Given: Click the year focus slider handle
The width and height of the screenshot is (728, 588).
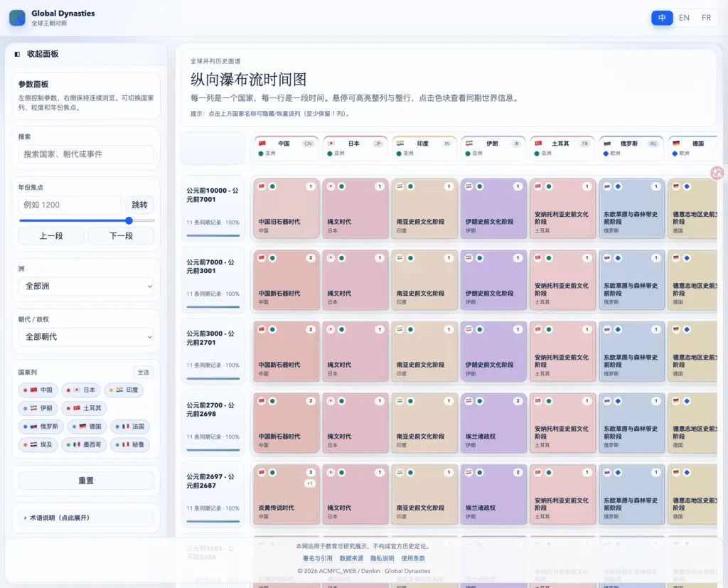Looking at the screenshot, I should click(x=129, y=220).
